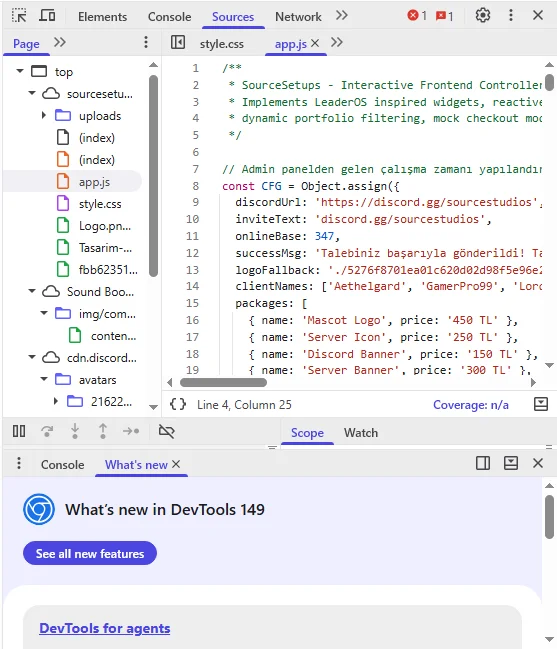This screenshot has height=649, width=557.
Task: Click See all new features button
Action: click(90, 553)
